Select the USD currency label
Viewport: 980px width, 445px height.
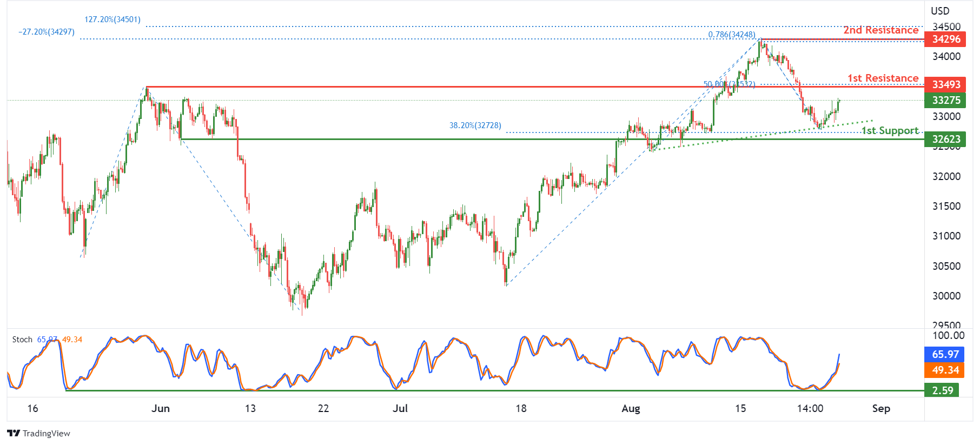tap(940, 11)
